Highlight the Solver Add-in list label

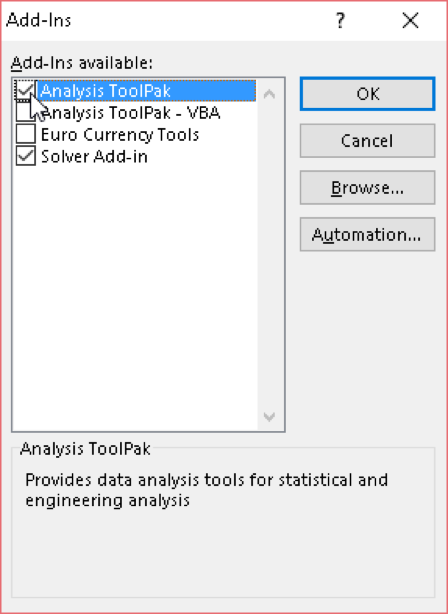(94, 157)
